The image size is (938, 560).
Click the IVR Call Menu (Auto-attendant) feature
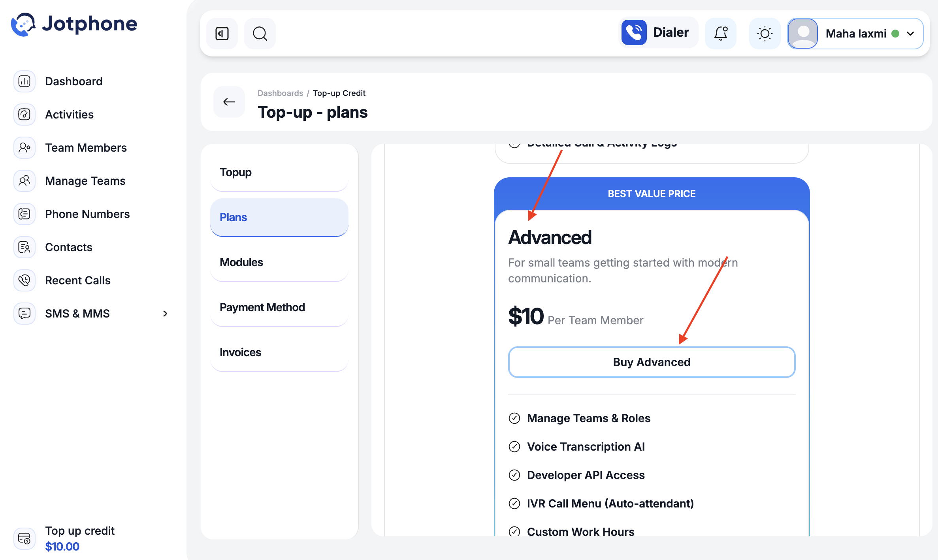point(610,504)
